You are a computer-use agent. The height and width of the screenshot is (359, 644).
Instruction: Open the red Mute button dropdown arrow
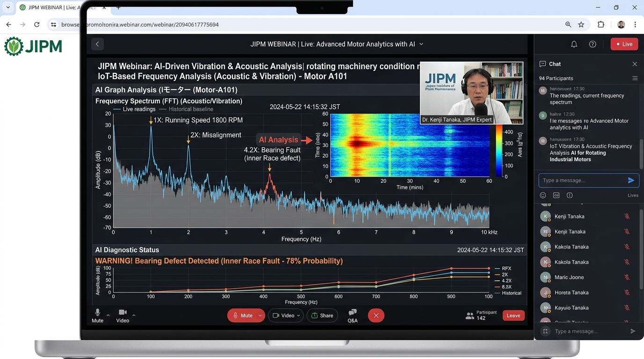[x=260, y=316]
